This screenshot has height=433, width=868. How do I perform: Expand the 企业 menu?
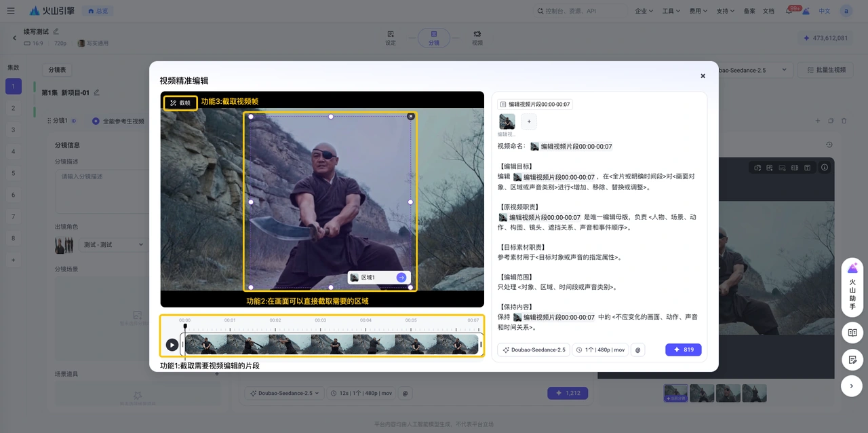point(644,11)
